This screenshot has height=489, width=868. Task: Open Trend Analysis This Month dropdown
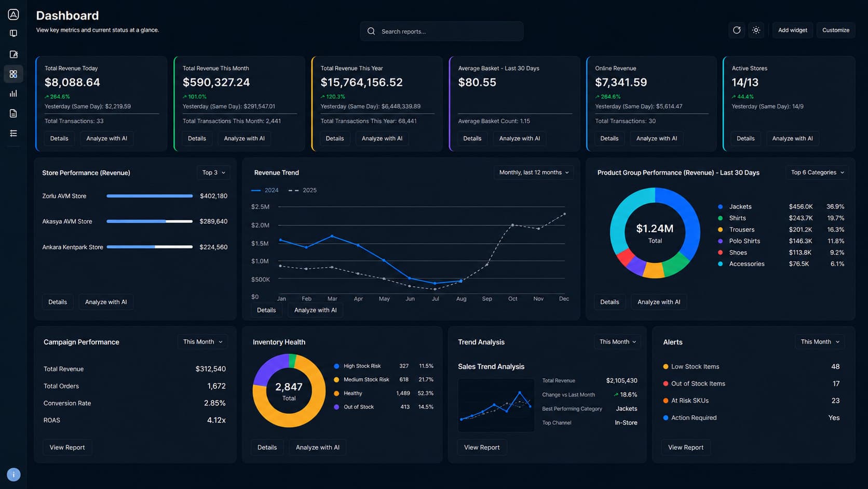point(617,342)
